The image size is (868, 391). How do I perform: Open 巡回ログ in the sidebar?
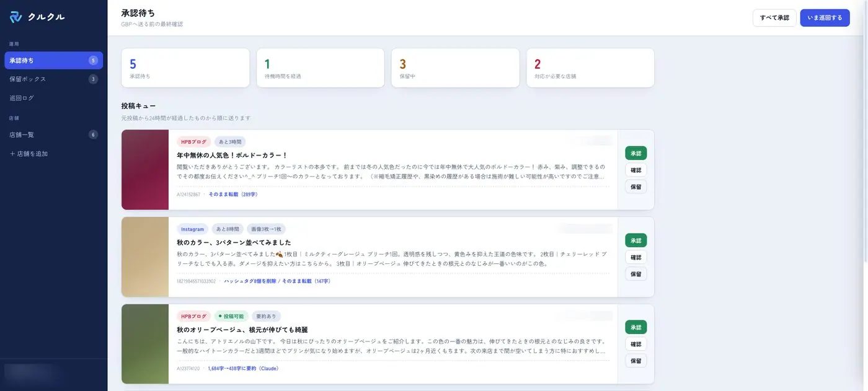[53, 98]
